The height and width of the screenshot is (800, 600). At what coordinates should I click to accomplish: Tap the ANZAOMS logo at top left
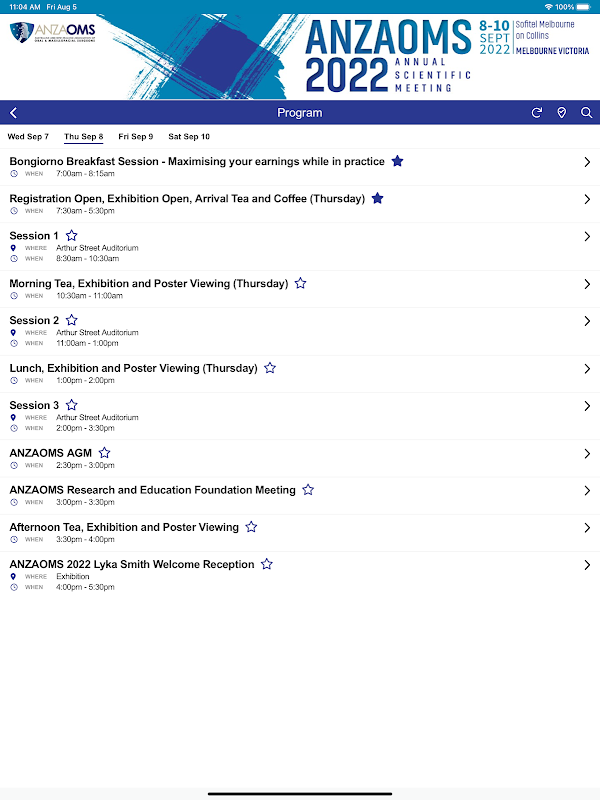click(53, 32)
